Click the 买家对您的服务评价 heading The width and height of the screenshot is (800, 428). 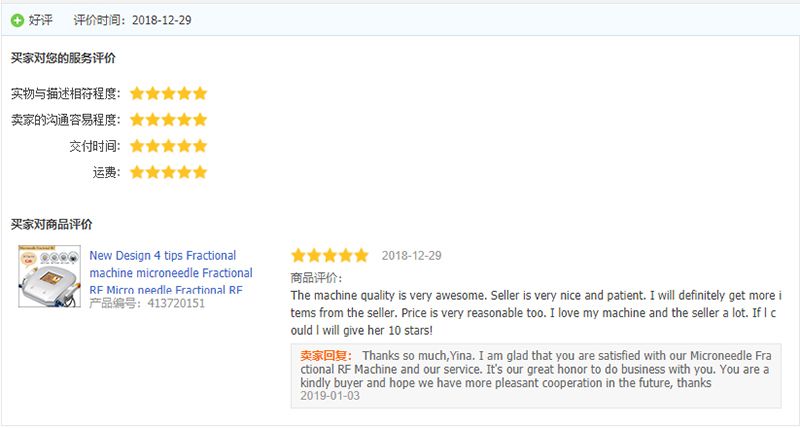pos(63,58)
